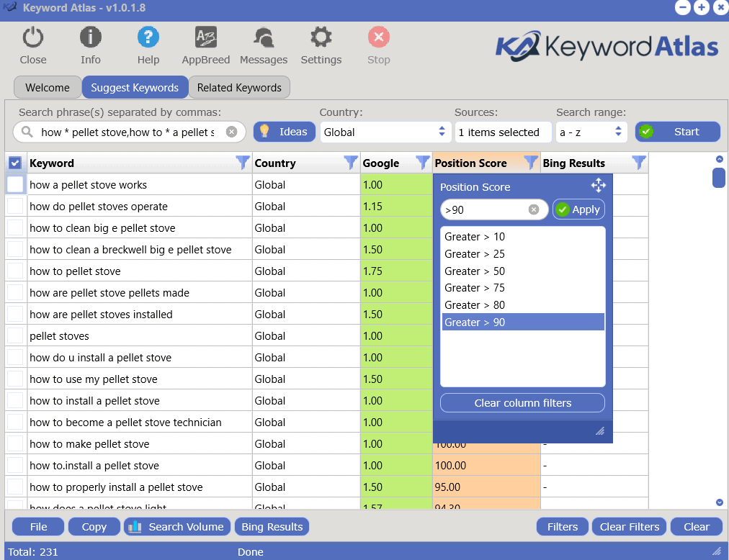
Task: Click the filter funnel on Keyword column
Action: 243,163
